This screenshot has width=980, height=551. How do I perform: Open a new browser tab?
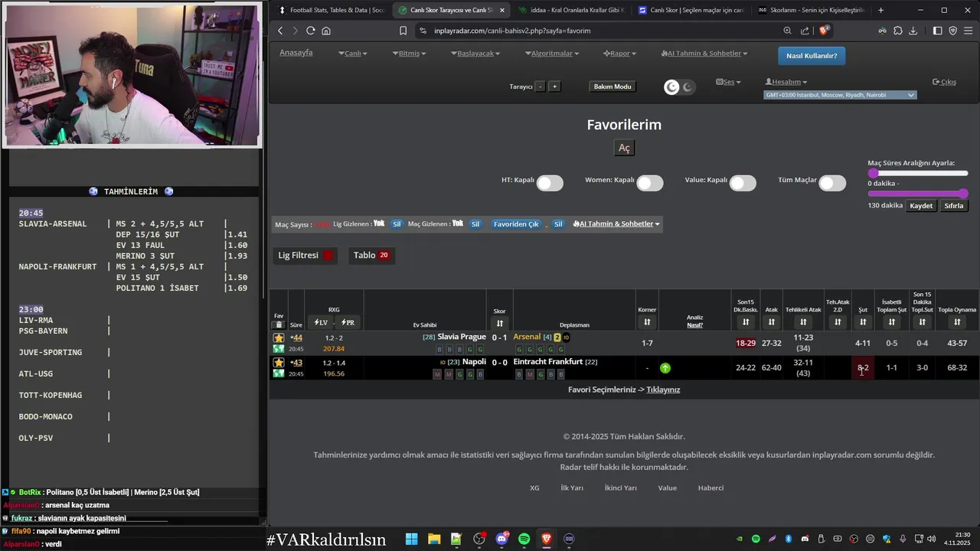coord(880,10)
